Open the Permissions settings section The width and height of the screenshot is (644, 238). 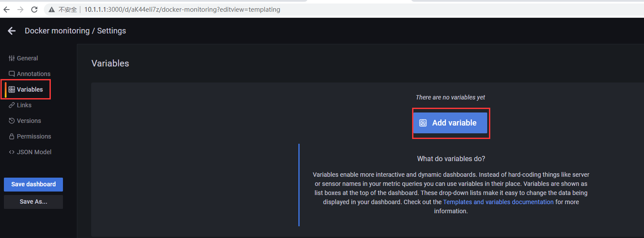click(34, 136)
